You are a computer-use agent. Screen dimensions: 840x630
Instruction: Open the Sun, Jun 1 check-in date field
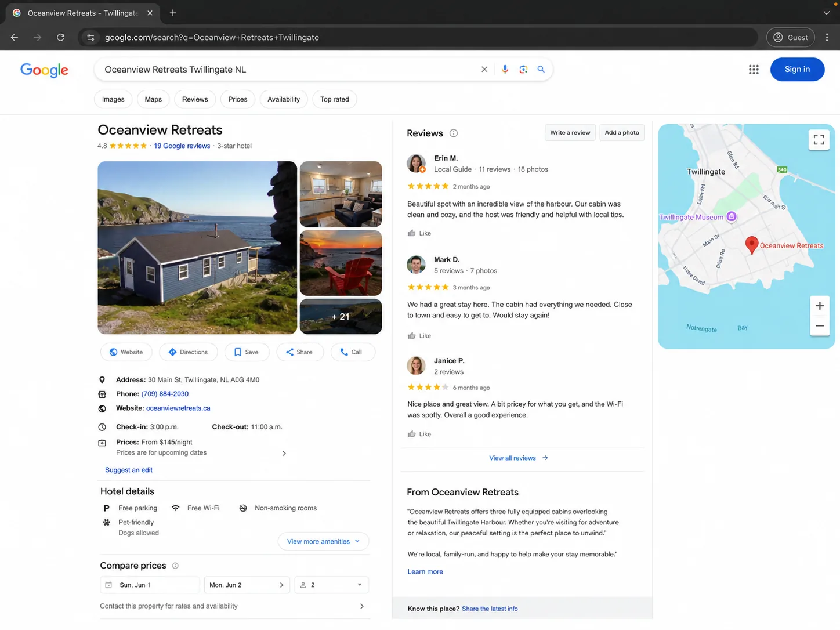[x=150, y=585]
